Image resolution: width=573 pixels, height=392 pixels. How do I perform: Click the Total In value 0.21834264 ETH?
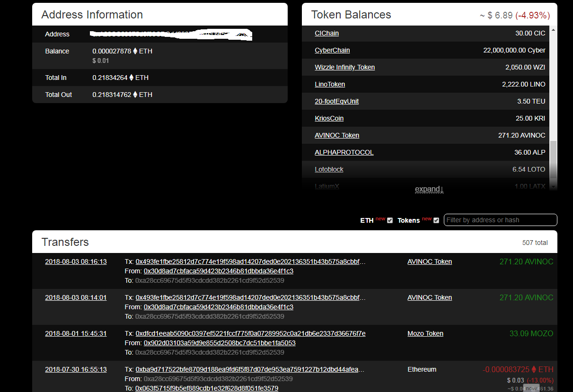120,78
